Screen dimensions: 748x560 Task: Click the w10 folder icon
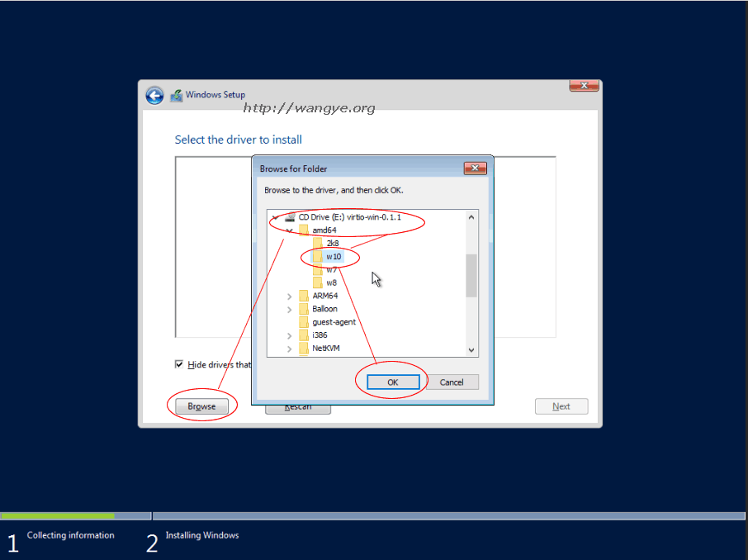pyautogui.click(x=318, y=256)
